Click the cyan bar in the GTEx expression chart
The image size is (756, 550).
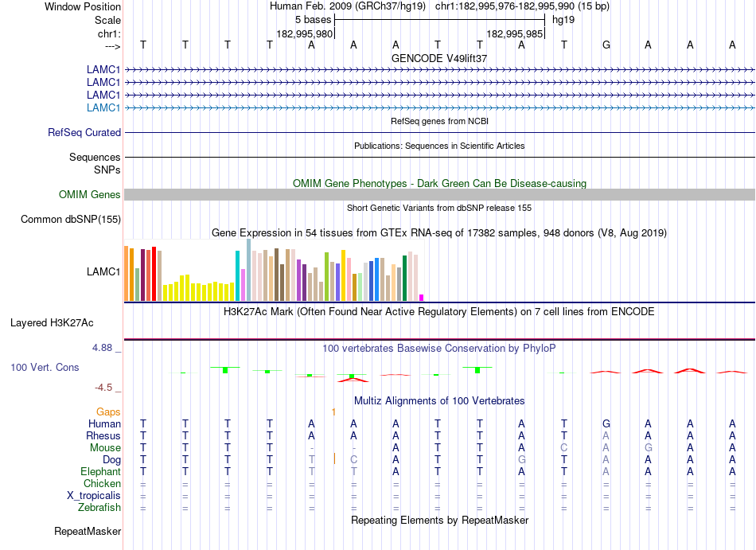(x=237, y=275)
